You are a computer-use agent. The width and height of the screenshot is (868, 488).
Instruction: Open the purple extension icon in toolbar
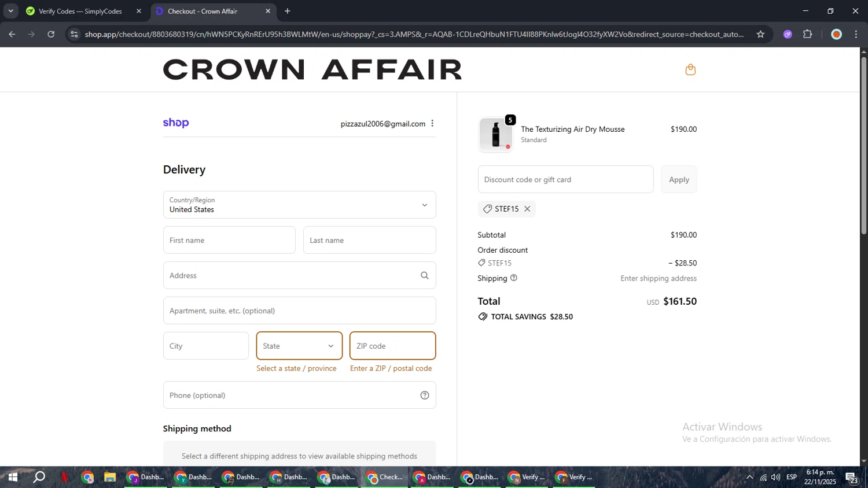788,34
